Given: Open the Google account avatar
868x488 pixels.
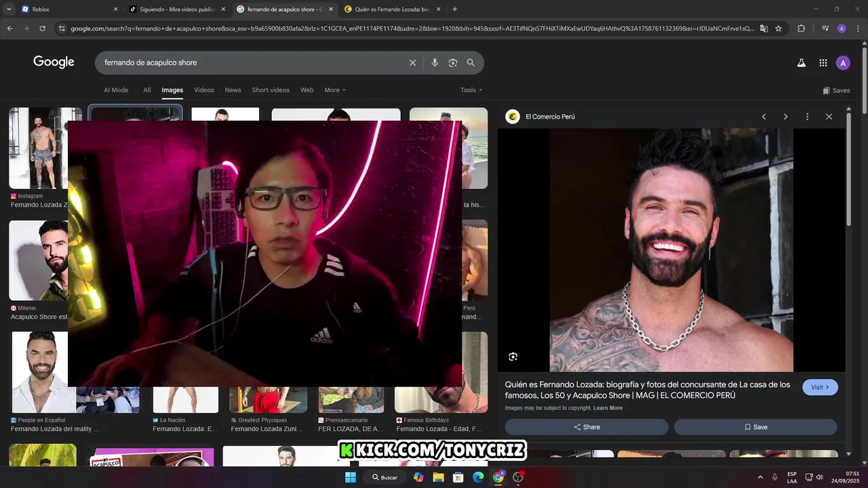Looking at the screenshot, I should 843,63.
